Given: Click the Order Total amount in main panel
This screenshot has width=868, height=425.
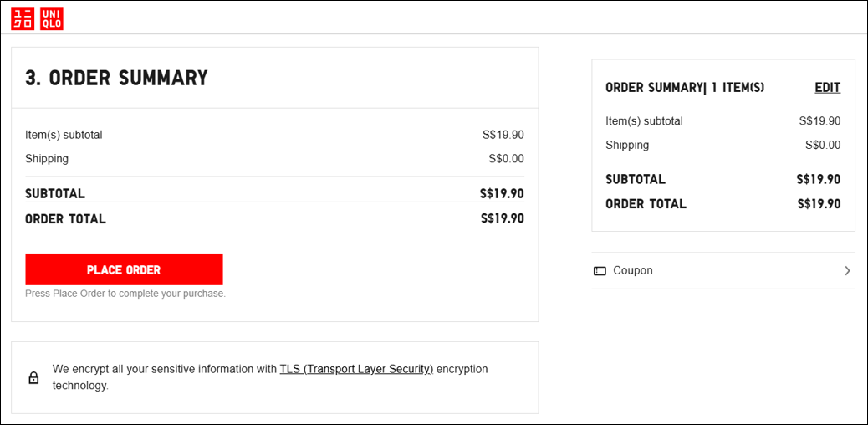Looking at the screenshot, I should [x=502, y=218].
